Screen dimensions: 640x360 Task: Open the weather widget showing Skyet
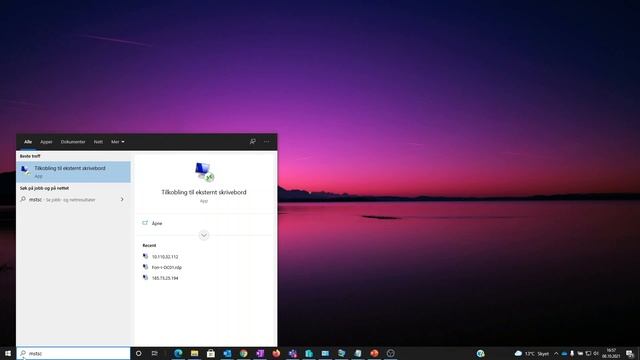pos(532,353)
